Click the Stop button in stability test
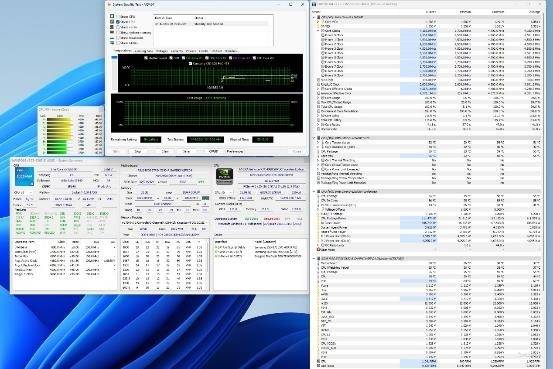 tap(138, 151)
